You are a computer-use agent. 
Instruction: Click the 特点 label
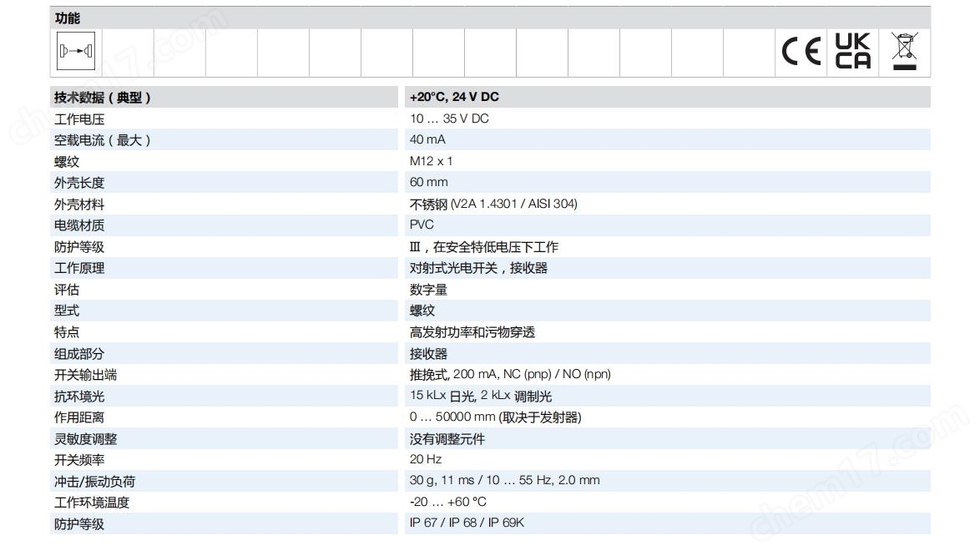(x=67, y=332)
